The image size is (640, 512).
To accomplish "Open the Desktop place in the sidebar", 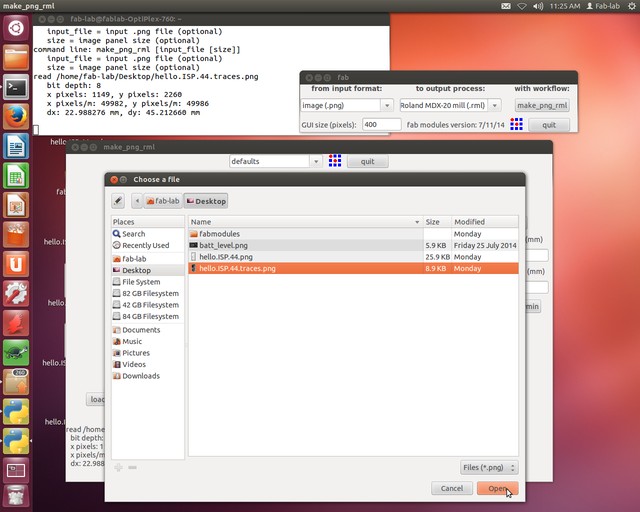I will tap(147, 270).
